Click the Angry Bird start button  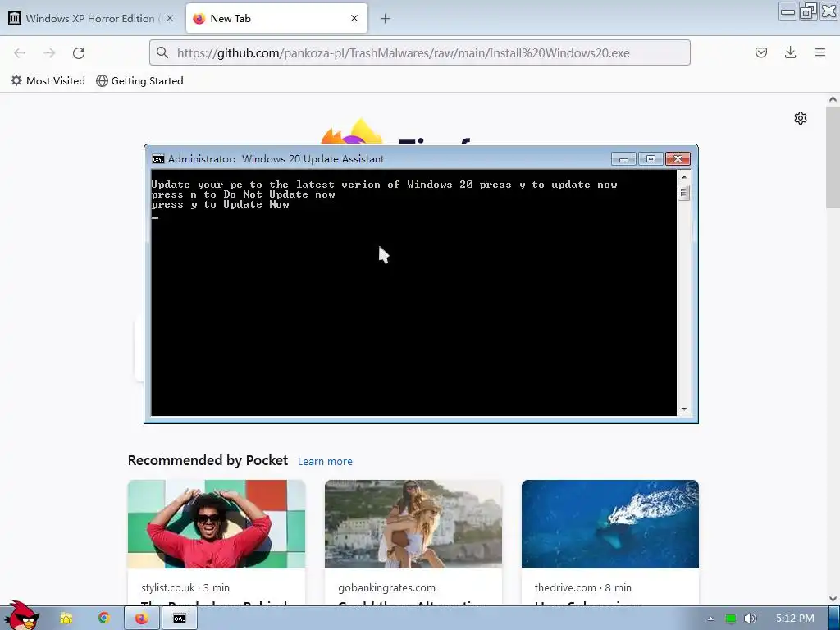point(21,616)
